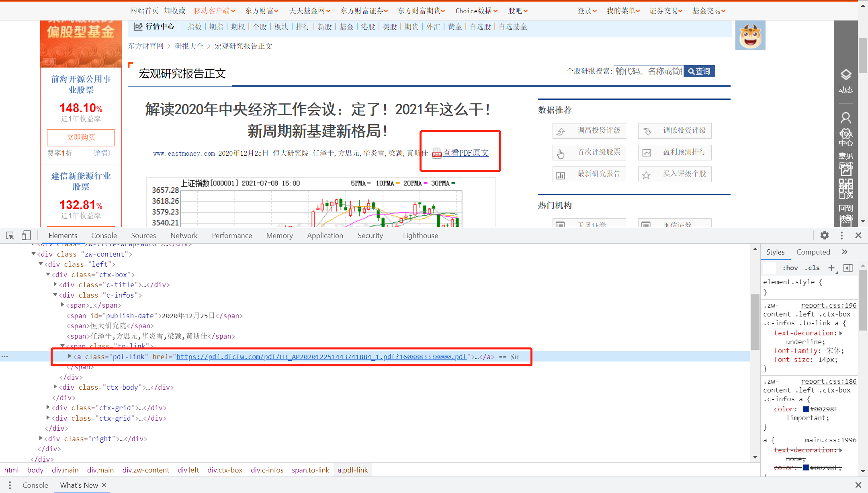Expand the div class ctx-body node

tap(55, 387)
